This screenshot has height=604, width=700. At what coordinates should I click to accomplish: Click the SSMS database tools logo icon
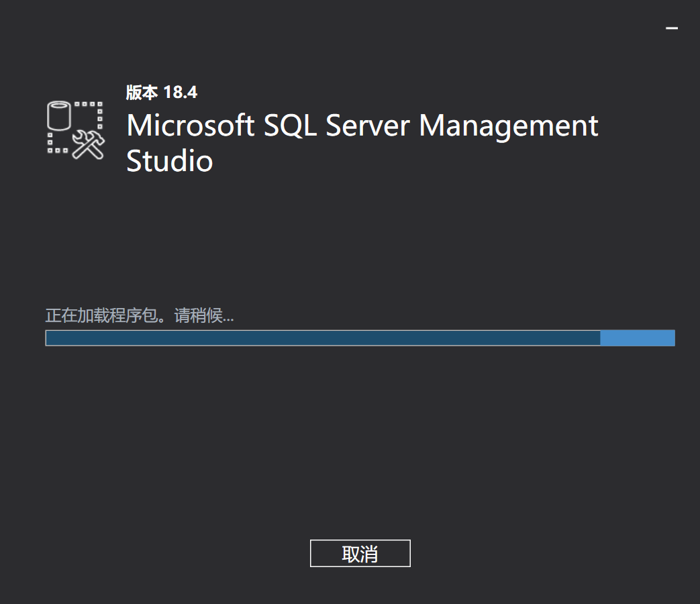(x=76, y=130)
